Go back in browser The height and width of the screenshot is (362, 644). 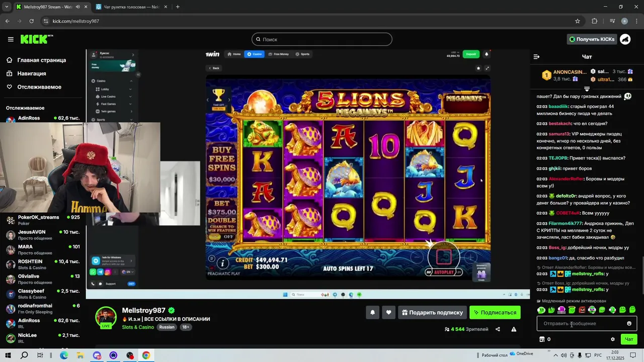[x=8, y=21]
